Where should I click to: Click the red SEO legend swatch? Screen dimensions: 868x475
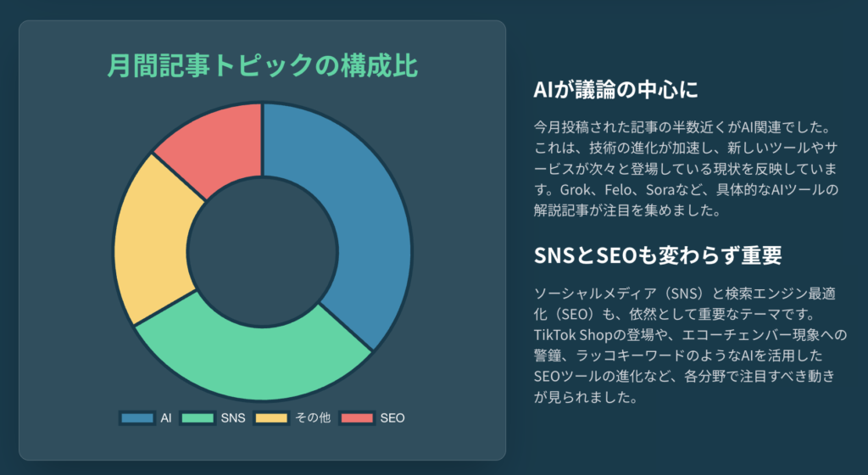[x=357, y=418]
